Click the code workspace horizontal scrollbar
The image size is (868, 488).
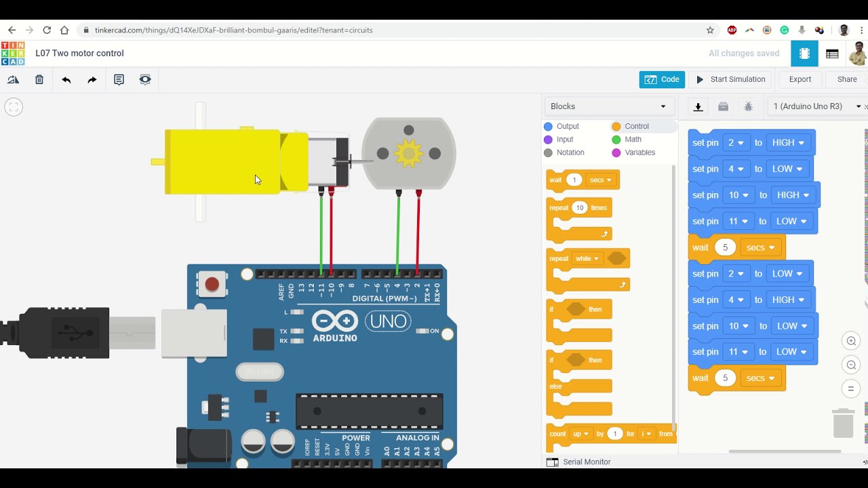pyautogui.click(x=785, y=451)
